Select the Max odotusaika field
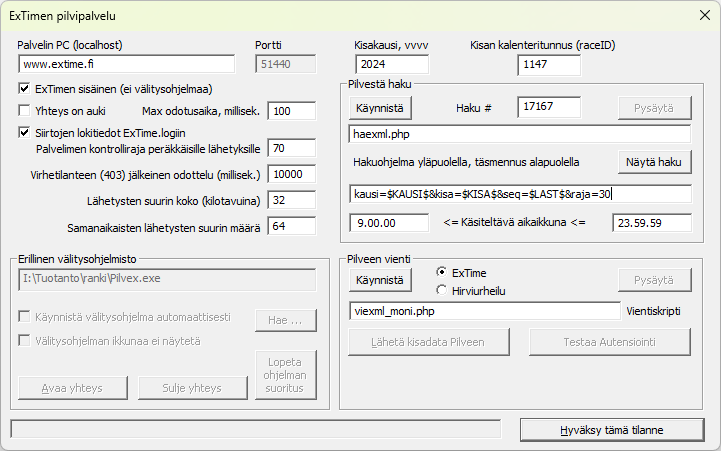This screenshot has height=451, width=721. click(x=292, y=111)
